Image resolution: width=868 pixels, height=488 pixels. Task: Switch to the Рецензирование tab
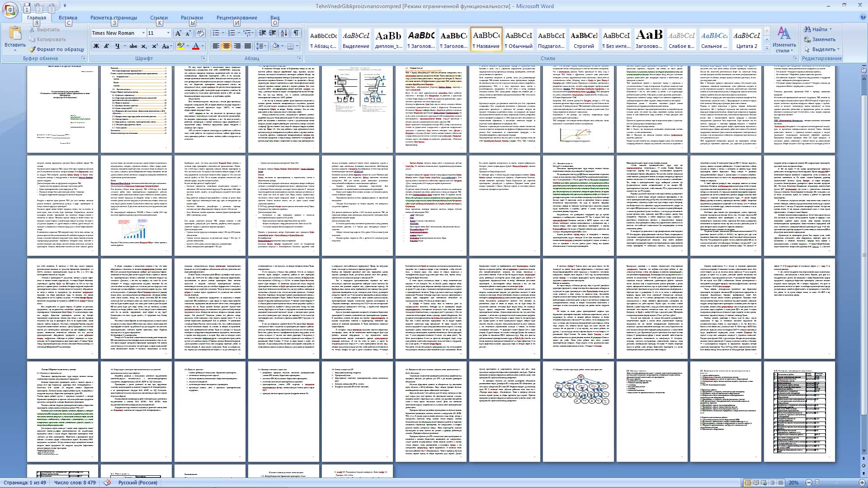(236, 18)
